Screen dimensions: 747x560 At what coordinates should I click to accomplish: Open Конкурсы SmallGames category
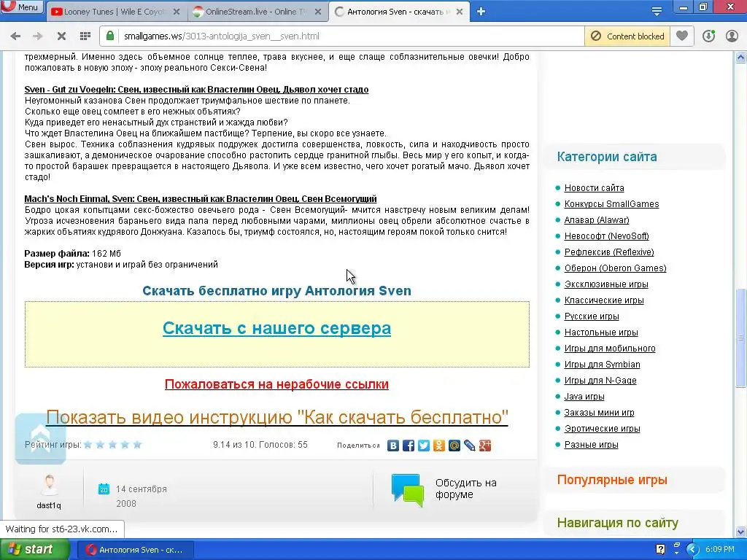tap(612, 204)
